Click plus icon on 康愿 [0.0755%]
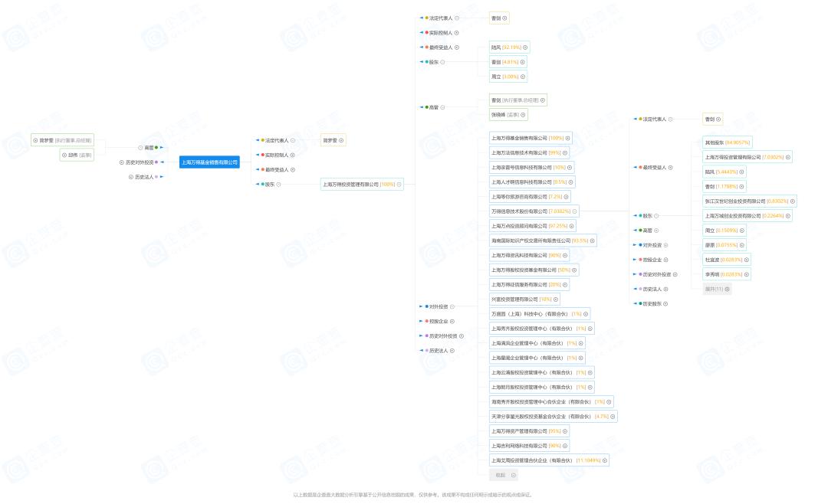This screenshot has width=828, height=504. point(741,245)
